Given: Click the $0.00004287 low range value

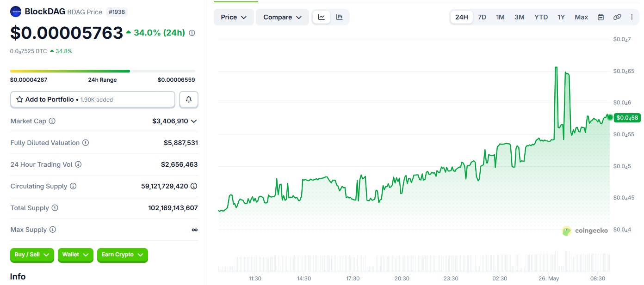Looking at the screenshot, I should coord(29,80).
